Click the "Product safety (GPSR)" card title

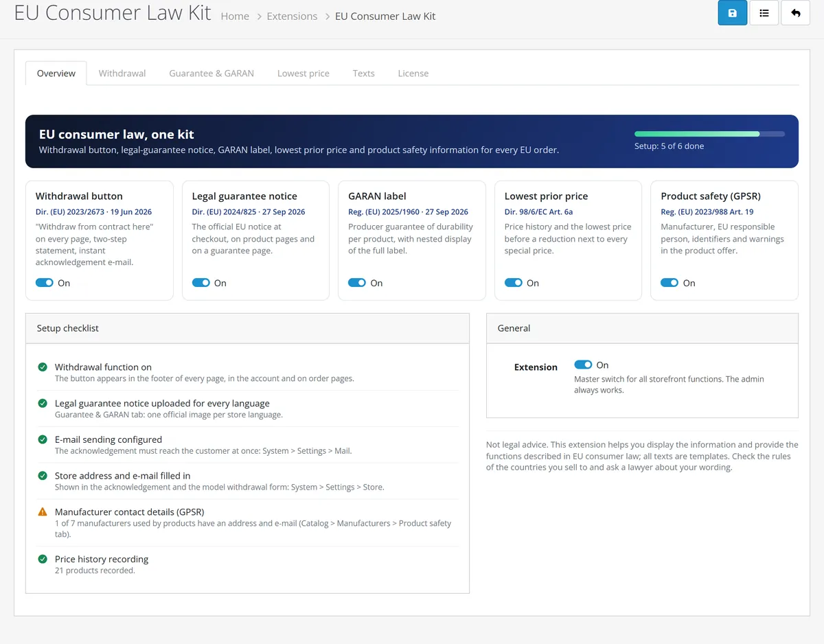coord(711,196)
